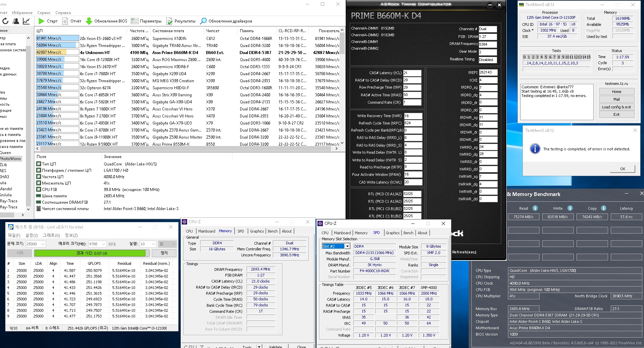Click Load config & exit in TestMem5

tap(616, 107)
